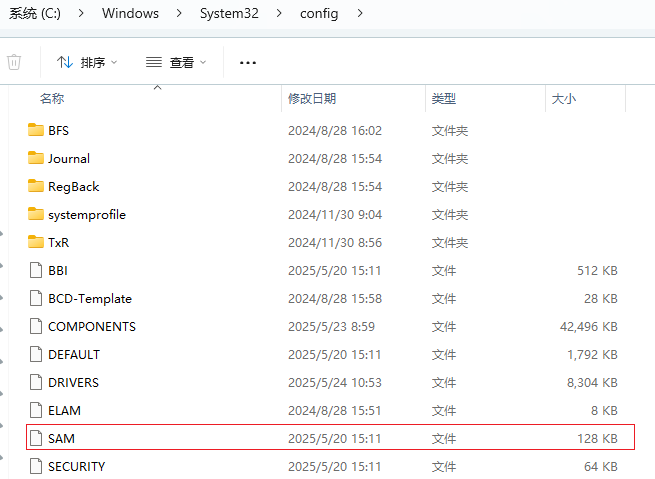
Task: Click the SAM file name
Action: (x=61, y=438)
